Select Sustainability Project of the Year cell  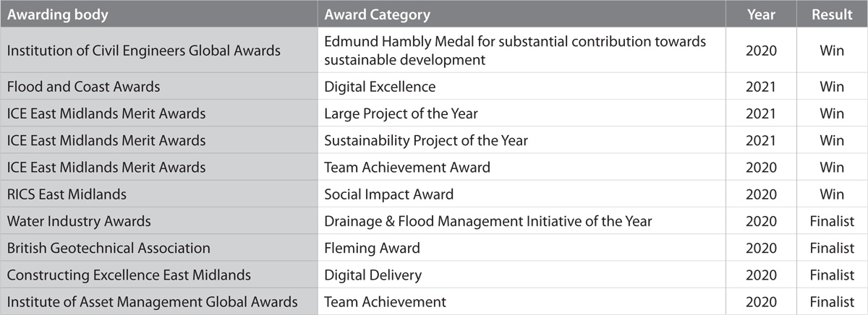coord(426,140)
